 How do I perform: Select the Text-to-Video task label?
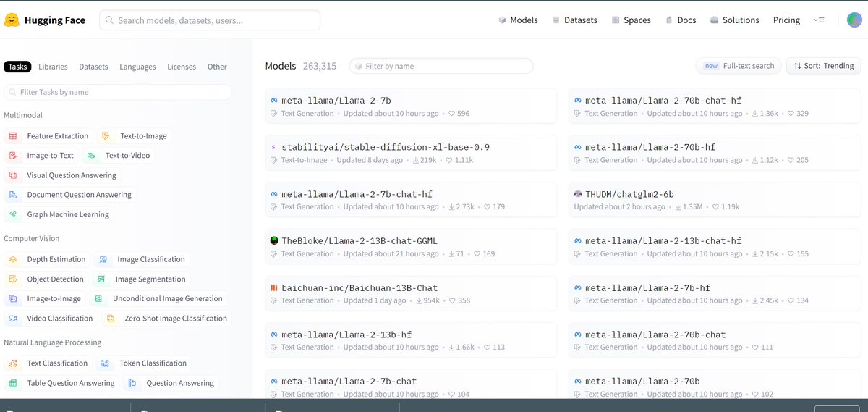point(128,156)
